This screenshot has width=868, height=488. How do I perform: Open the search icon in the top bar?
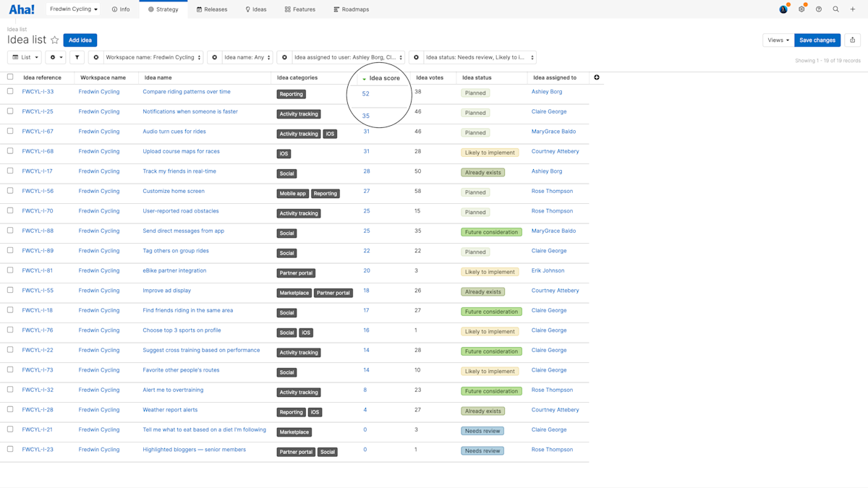tap(835, 9)
